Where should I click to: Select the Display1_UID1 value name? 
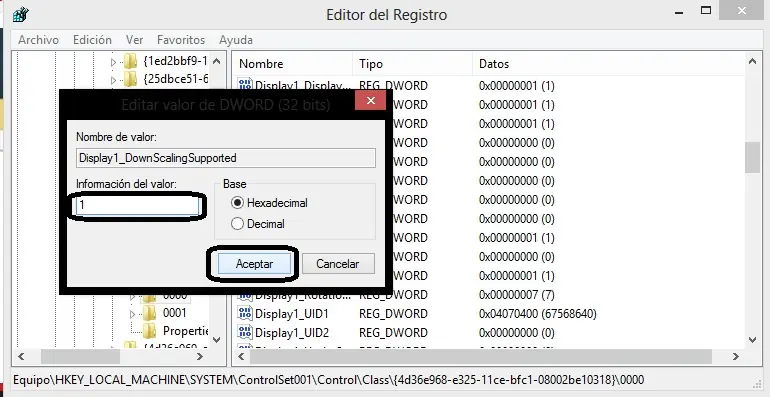292,314
